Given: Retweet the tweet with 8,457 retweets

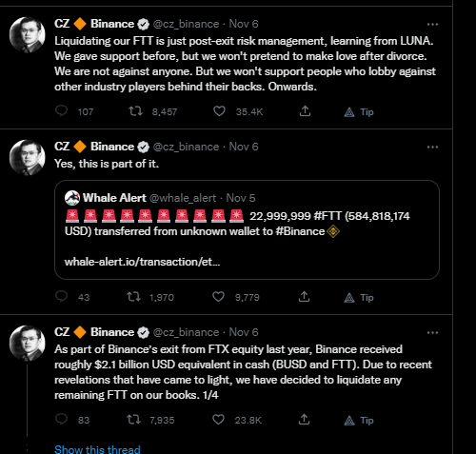Looking at the screenshot, I should [x=135, y=111].
